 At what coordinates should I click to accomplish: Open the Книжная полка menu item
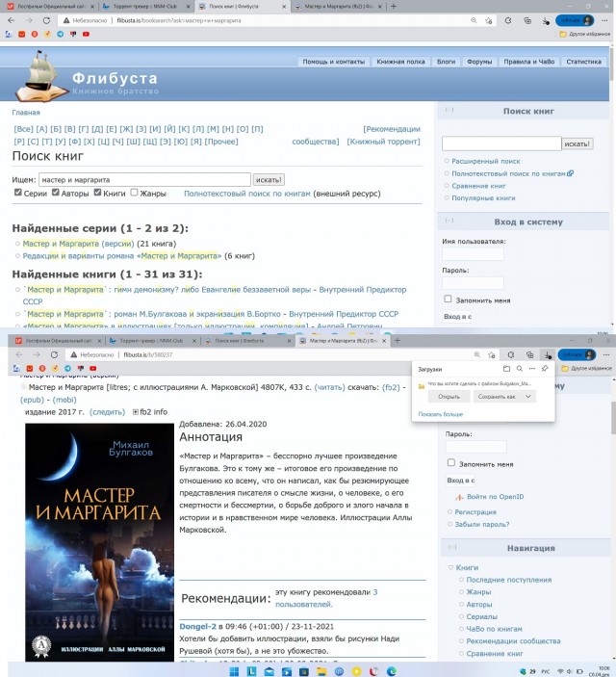pyautogui.click(x=400, y=62)
